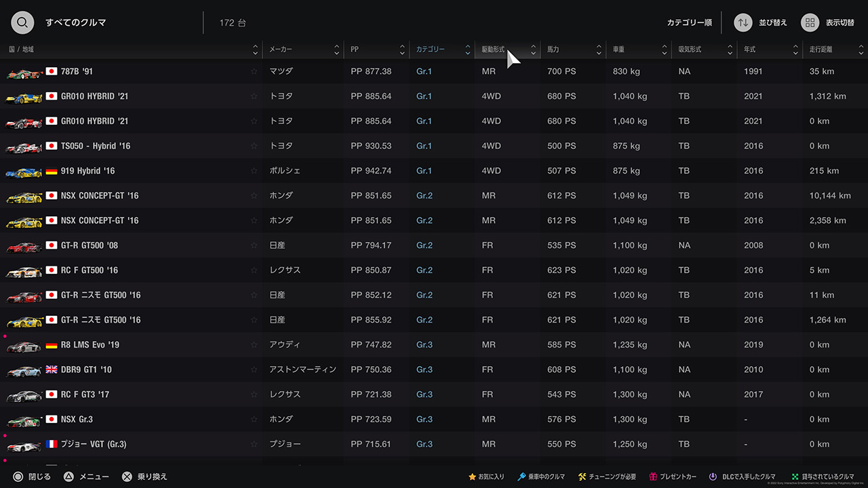868x488 pixels.
Task: Toggle favorite star on DBR9 GT1 '10
Action: (x=254, y=369)
